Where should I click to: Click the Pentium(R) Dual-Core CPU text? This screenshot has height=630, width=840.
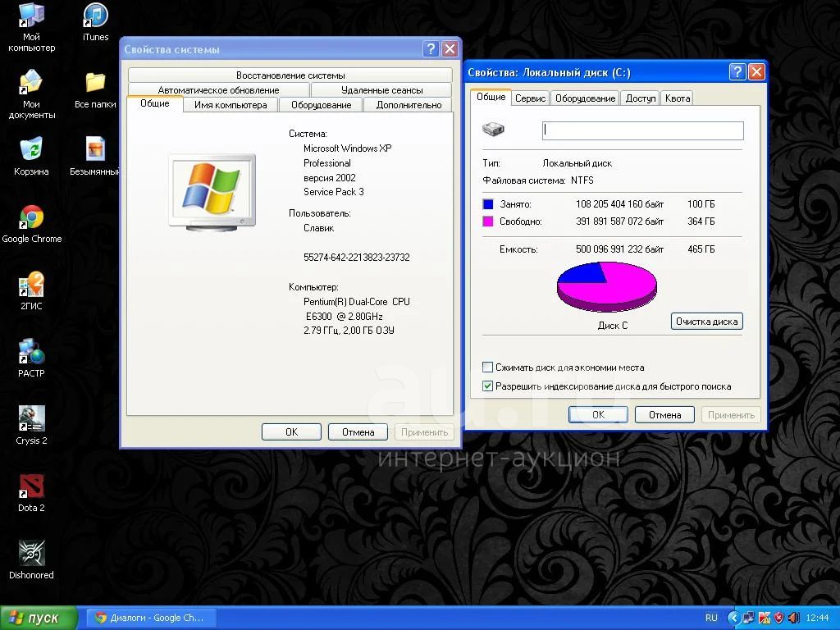[356, 302]
